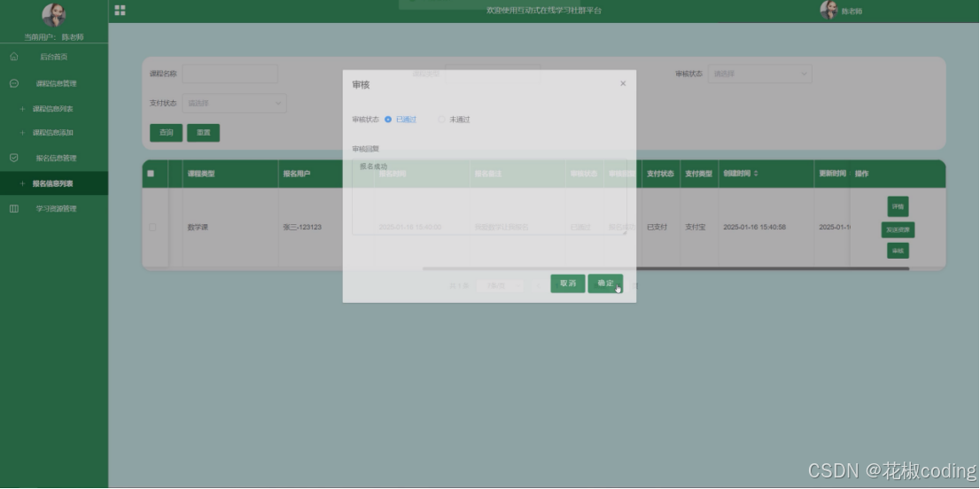The height and width of the screenshot is (489, 980).
Task: Click the 支付宝 cell
Action: [695, 228]
